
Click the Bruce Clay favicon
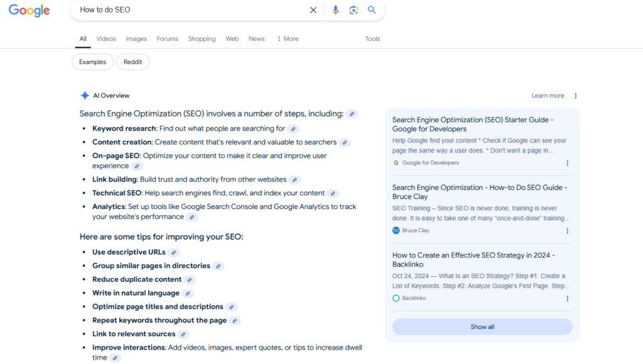396,230
